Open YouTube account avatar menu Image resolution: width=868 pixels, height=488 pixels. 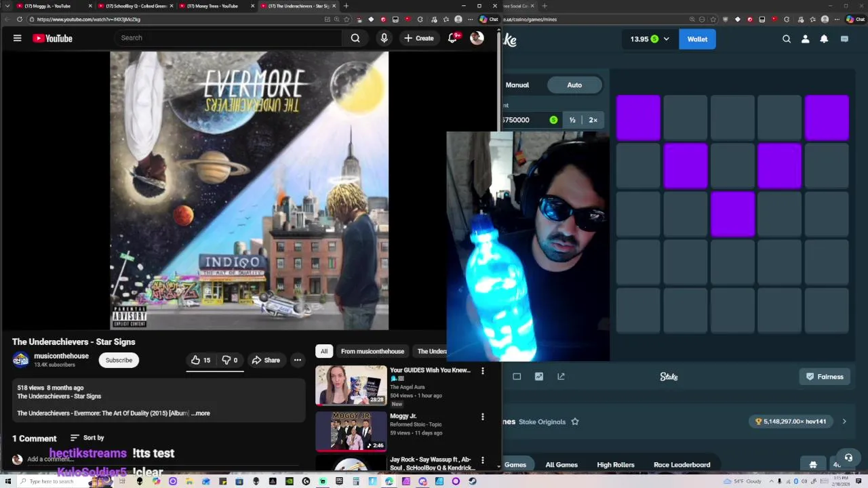point(477,38)
